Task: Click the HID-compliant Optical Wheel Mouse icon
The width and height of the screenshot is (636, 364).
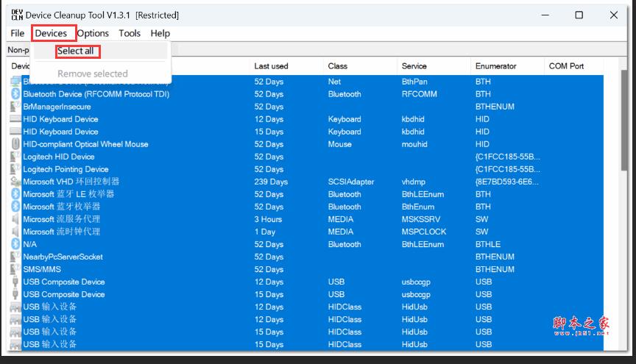Action: 15,144
